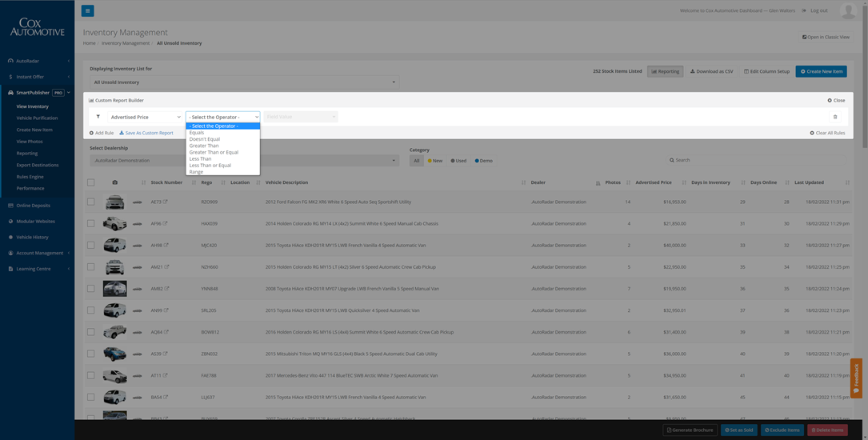Viewport: 868px width, 440px height.
Task: Open external link icon beside AE73
Action: coord(166,202)
